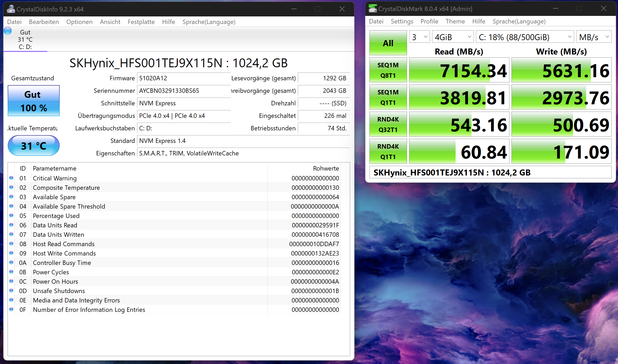Viewport: 618px width, 364px height.
Task: Click the Firmware field 51020A12
Action: 184,78
